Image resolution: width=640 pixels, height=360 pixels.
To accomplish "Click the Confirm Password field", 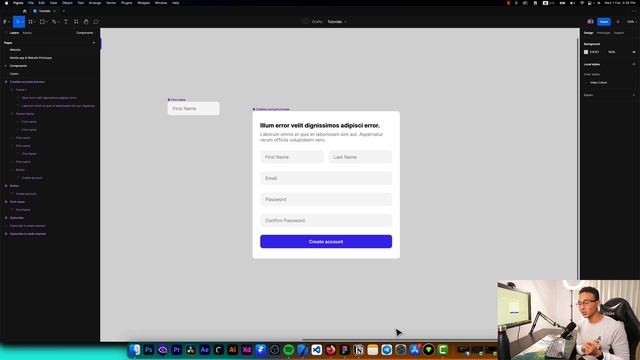I will coord(326,220).
